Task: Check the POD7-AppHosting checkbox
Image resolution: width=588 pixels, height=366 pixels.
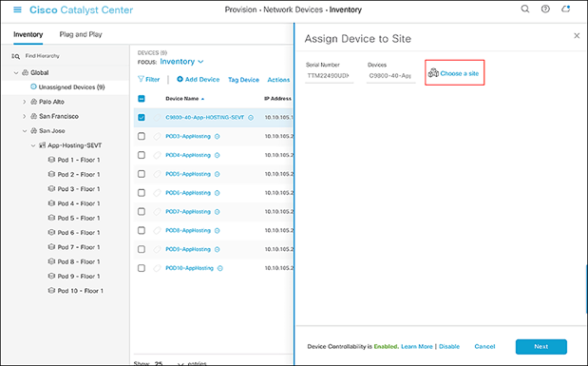Action: (x=142, y=211)
